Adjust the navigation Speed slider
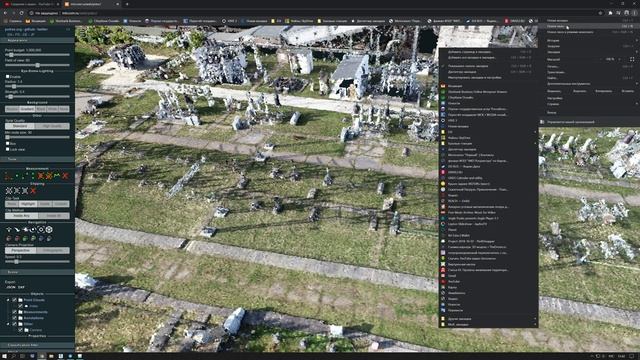The width and height of the screenshot is (640, 360). pos(37,262)
